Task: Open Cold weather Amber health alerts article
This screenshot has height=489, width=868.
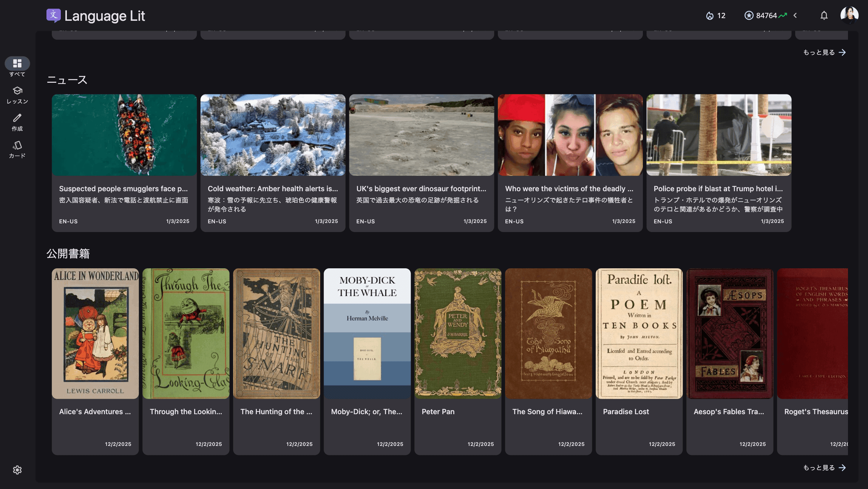Action: pos(273,163)
